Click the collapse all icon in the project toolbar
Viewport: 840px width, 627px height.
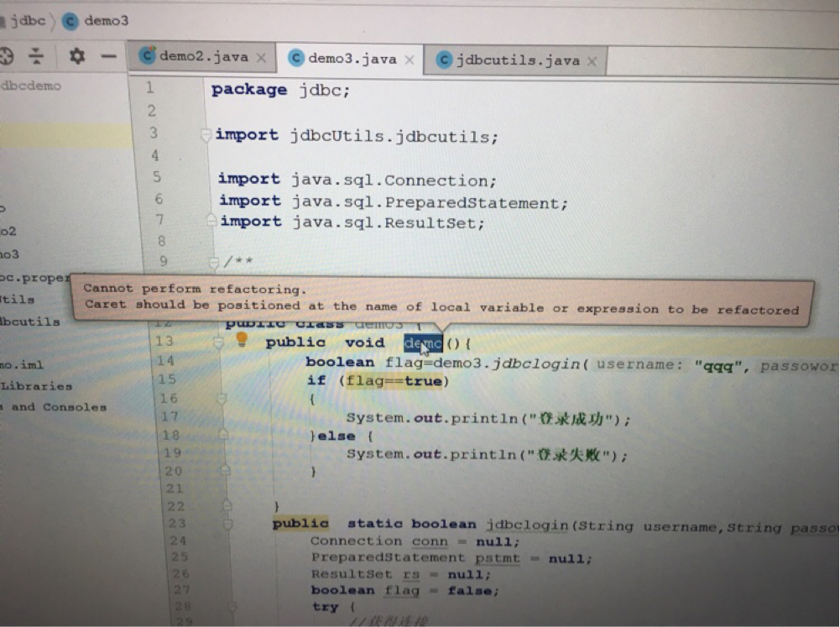point(36,55)
